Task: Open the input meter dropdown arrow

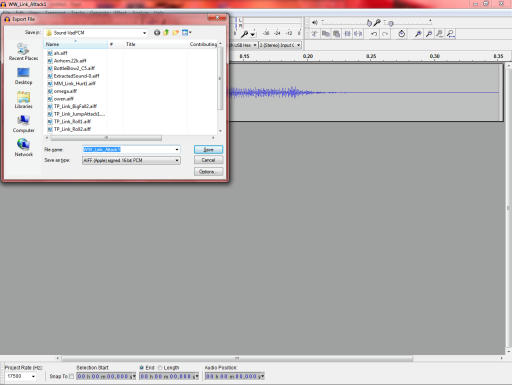Action: pos(253,34)
